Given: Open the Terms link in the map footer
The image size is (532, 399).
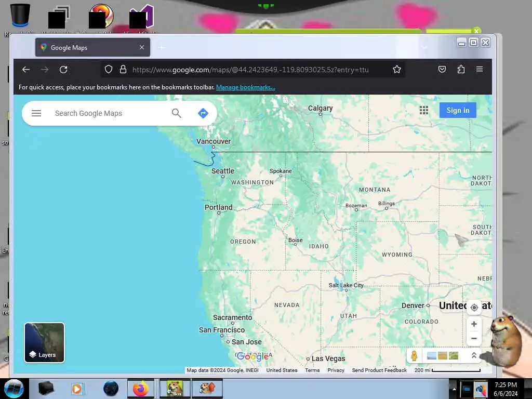Looking at the screenshot, I should 312,370.
